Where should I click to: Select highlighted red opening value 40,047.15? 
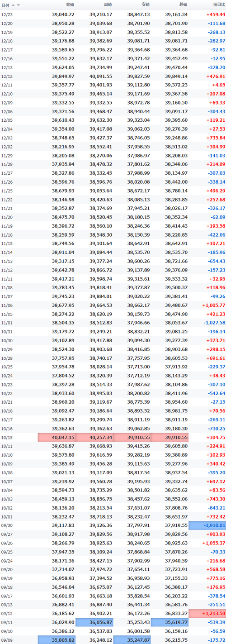point(56,438)
